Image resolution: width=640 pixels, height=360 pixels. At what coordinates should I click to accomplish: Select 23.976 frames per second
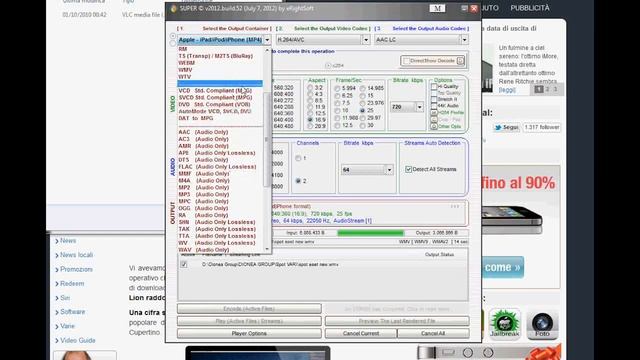tap(362, 103)
